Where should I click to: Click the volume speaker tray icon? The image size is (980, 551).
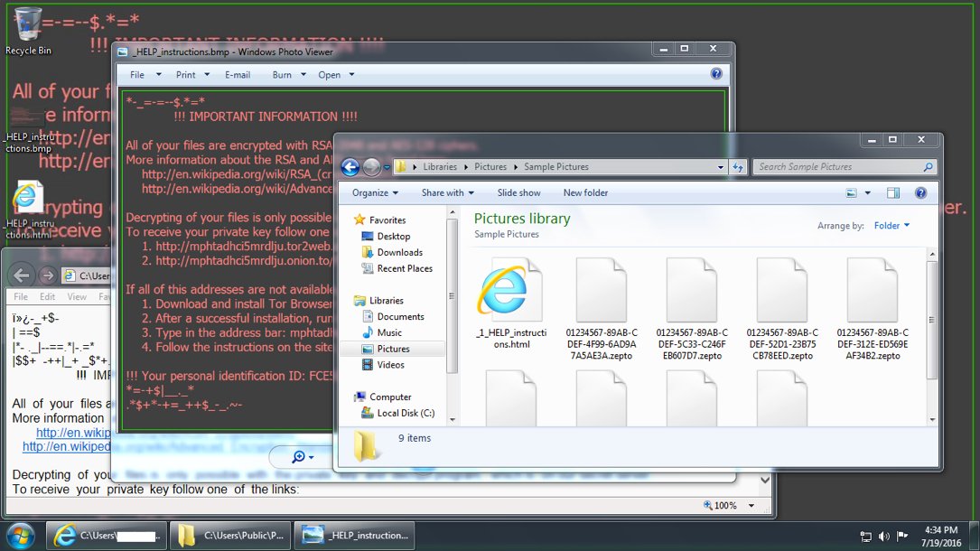(x=883, y=537)
